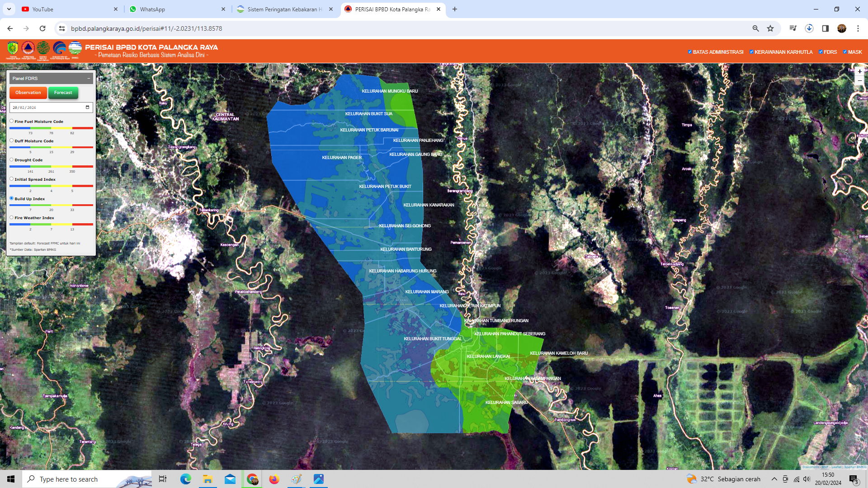Switch to the WhatsApp tab
This screenshot has height=488, width=868.
pyautogui.click(x=177, y=9)
